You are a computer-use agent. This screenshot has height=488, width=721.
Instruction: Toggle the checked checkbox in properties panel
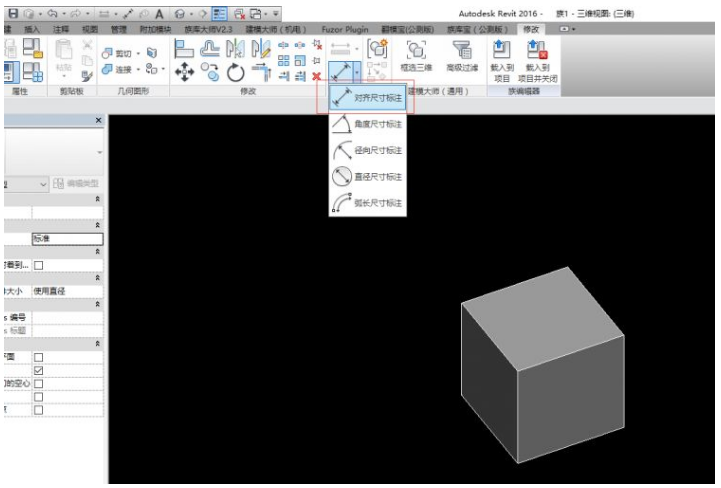[39, 370]
